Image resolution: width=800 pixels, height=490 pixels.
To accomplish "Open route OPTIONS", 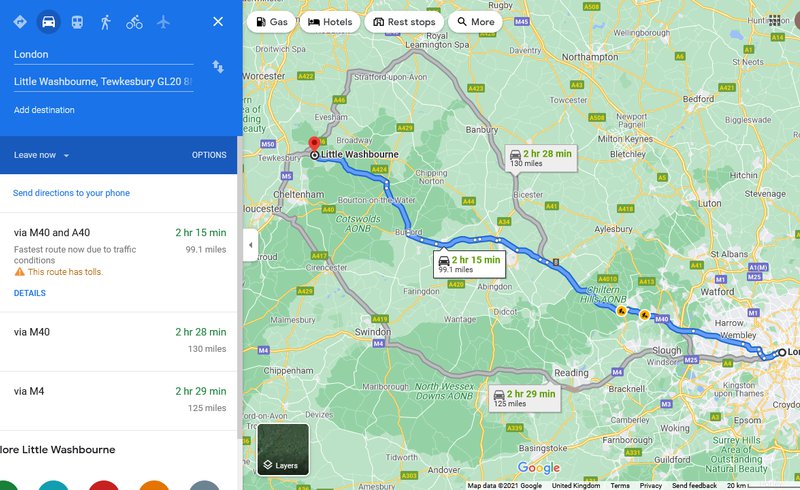I will tap(209, 155).
